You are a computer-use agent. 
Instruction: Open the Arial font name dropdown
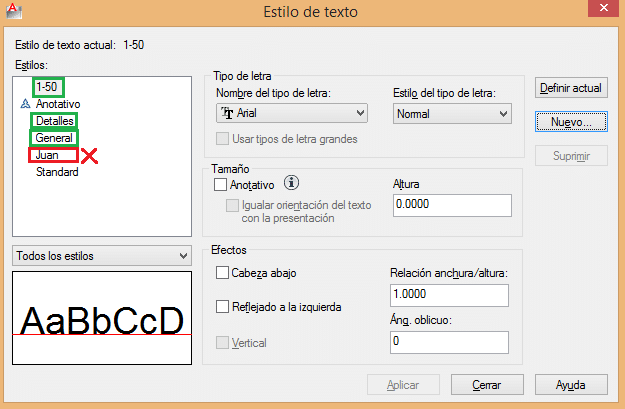pos(292,113)
